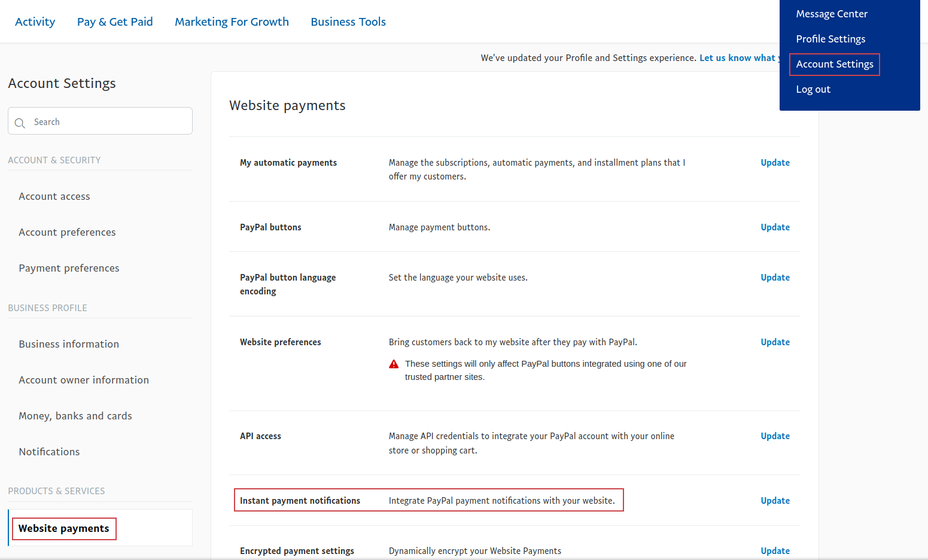The height and width of the screenshot is (560, 928).
Task: Update API access credentials
Action: pyautogui.click(x=775, y=436)
